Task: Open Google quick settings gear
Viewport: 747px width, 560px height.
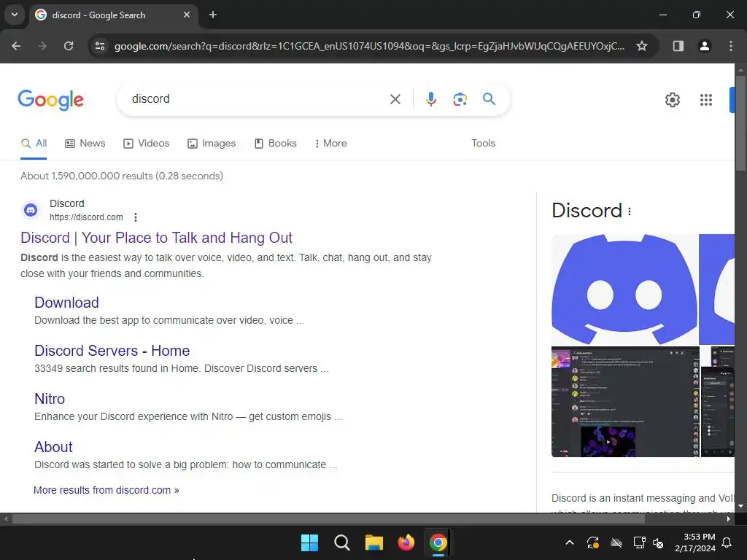Action: 672,100
